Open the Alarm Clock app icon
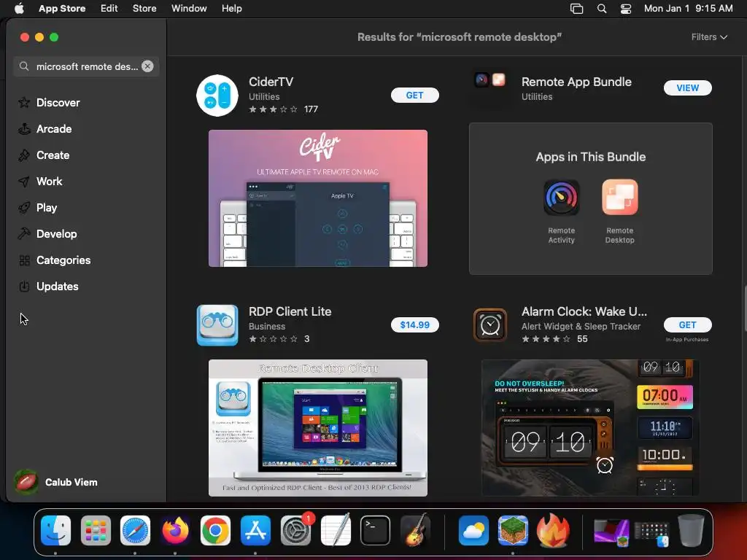The height and width of the screenshot is (560, 747). pyautogui.click(x=489, y=325)
